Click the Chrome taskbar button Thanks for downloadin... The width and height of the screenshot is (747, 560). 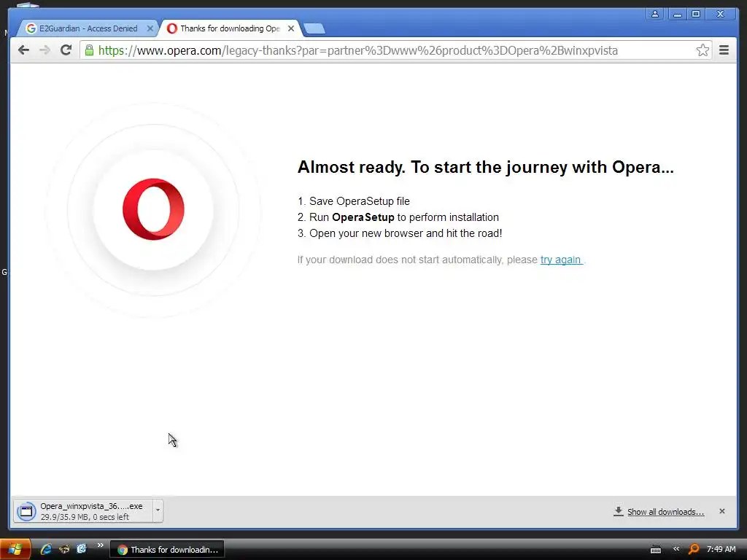point(167,550)
